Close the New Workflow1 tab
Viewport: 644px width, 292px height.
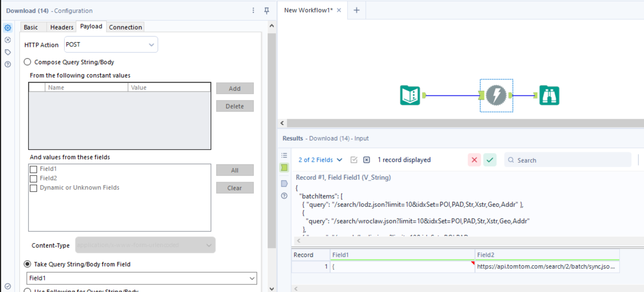pos(339,10)
